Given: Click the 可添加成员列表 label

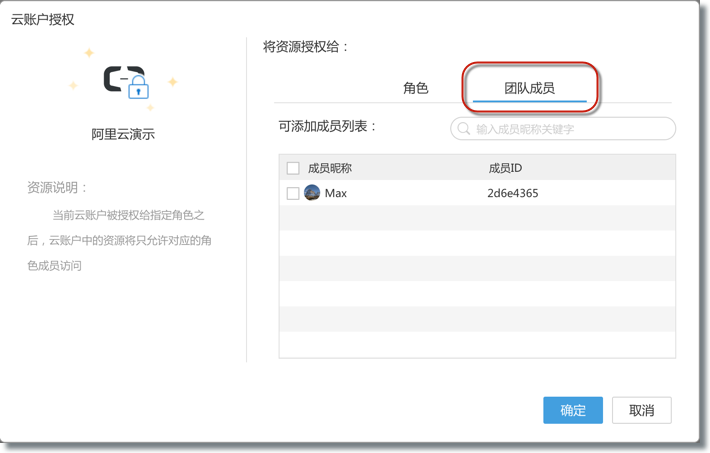Looking at the screenshot, I should pos(328,126).
